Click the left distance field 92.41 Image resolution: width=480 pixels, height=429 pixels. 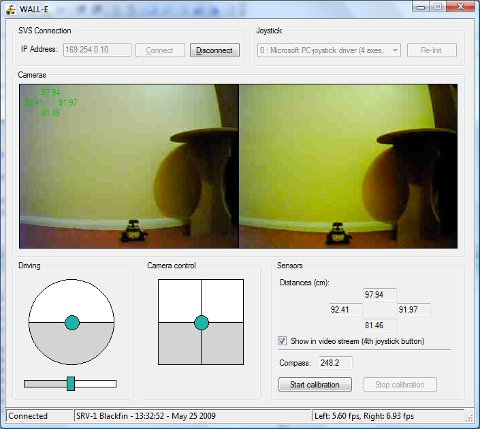click(345, 310)
